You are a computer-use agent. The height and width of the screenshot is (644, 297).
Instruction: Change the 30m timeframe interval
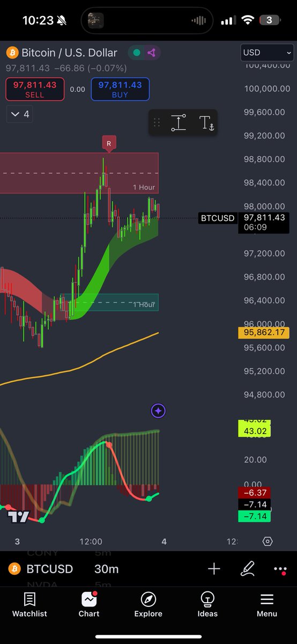[106, 569]
